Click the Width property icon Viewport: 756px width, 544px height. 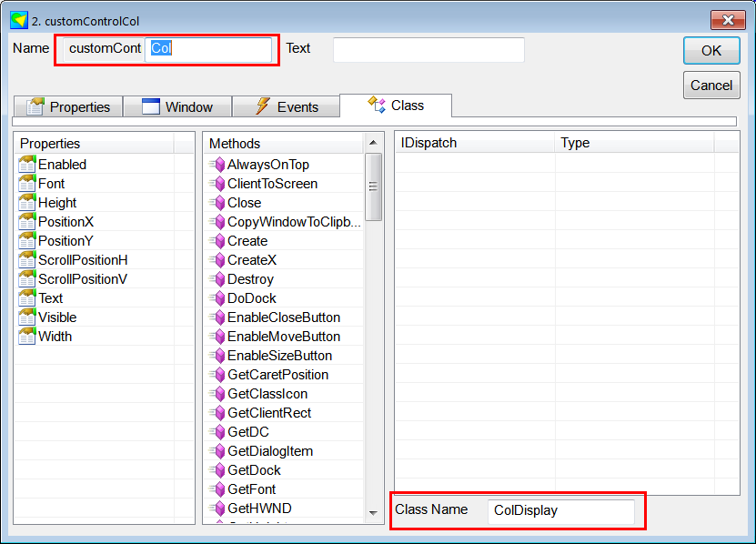27,337
